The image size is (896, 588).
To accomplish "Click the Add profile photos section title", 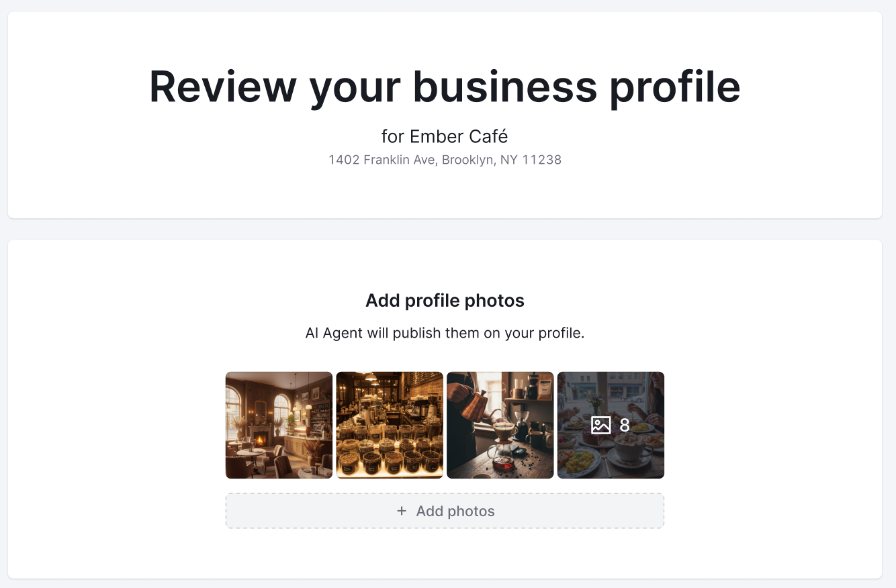I will [445, 300].
